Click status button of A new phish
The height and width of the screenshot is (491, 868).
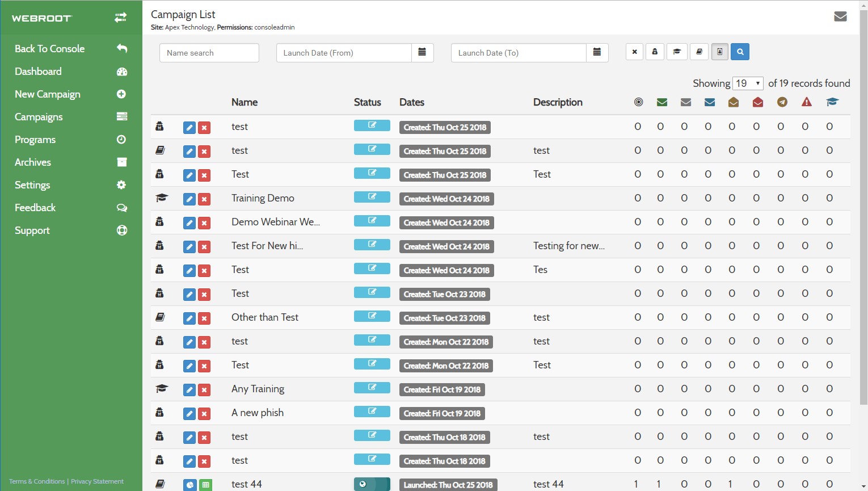point(372,412)
